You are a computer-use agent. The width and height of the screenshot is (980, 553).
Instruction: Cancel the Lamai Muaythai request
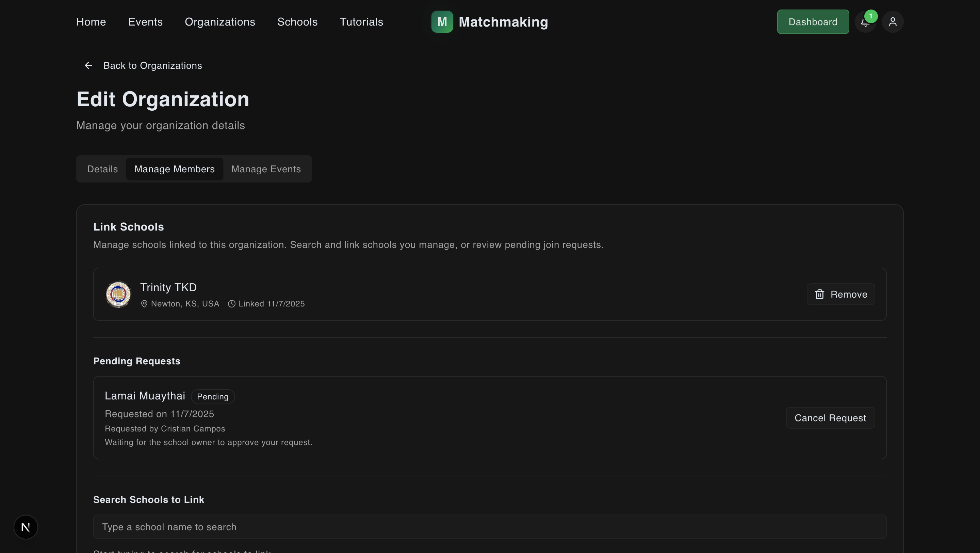830,418
